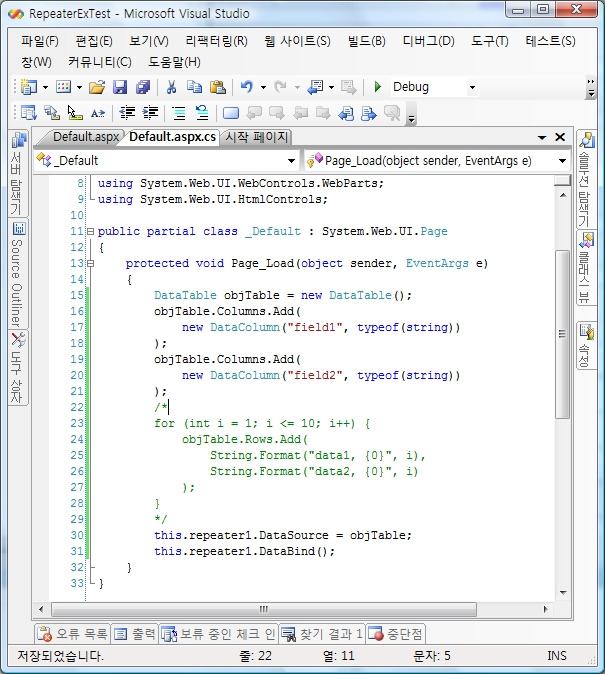Click the Paste clipboard icon
The image size is (605, 674).
click(x=218, y=87)
